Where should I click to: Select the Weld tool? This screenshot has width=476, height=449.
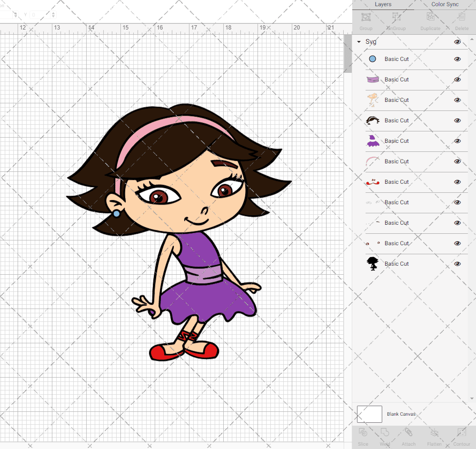(x=385, y=436)
